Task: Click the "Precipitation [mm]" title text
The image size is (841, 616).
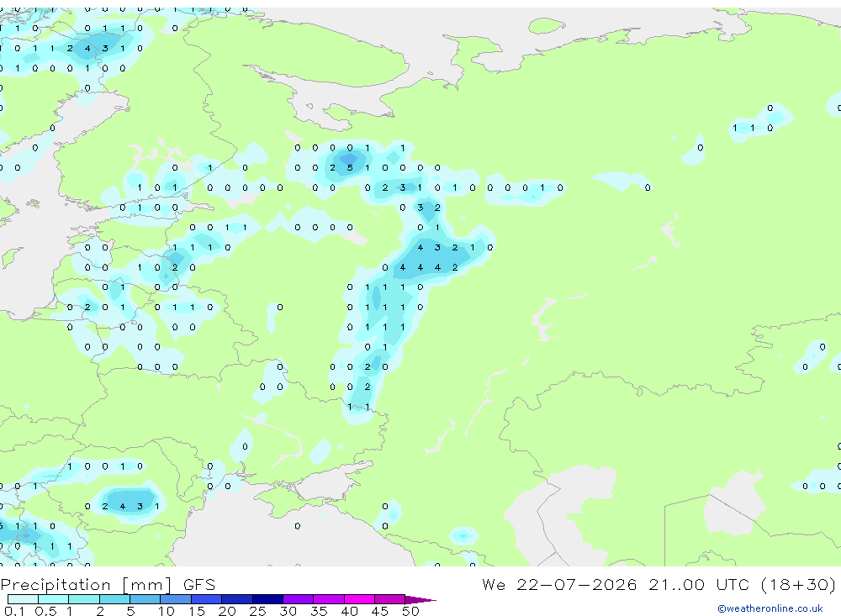Action: coord(86,585)
